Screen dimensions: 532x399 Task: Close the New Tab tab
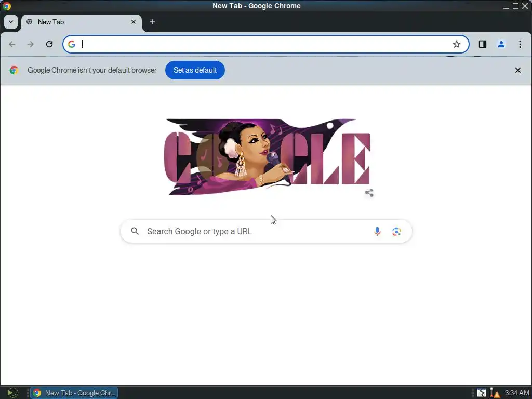pyautogui.click(x=134, y=22)
